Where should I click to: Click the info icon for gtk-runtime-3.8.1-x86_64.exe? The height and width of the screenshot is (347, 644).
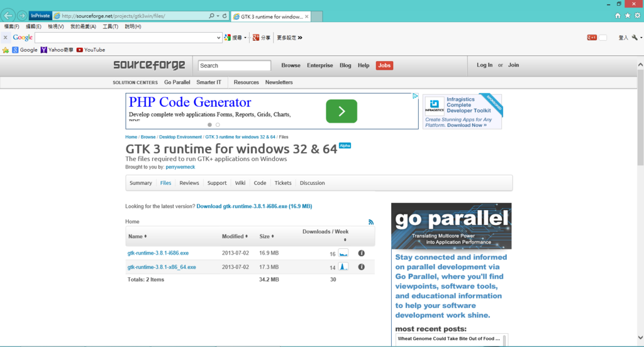click(362, 267)
